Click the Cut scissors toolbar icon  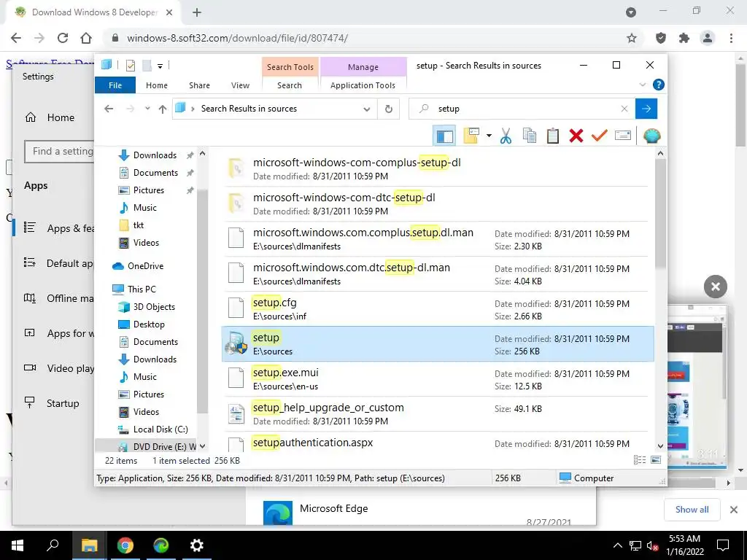[506, 136]
